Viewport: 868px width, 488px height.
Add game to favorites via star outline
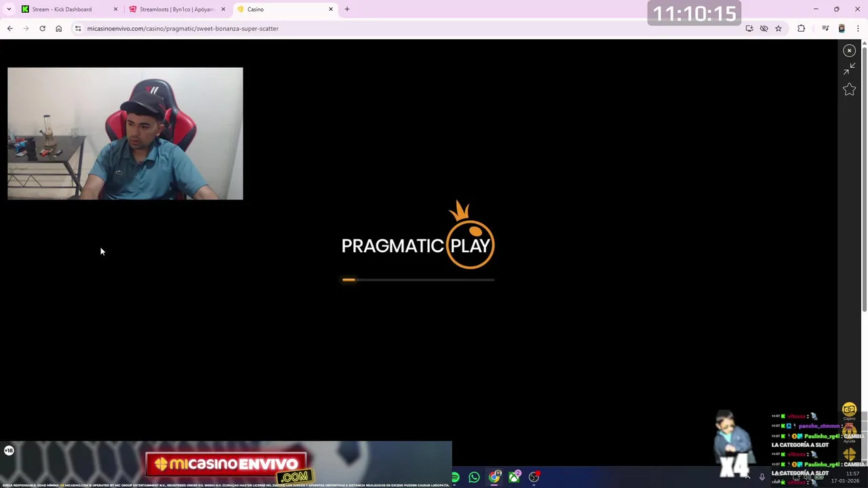[849, 89]
